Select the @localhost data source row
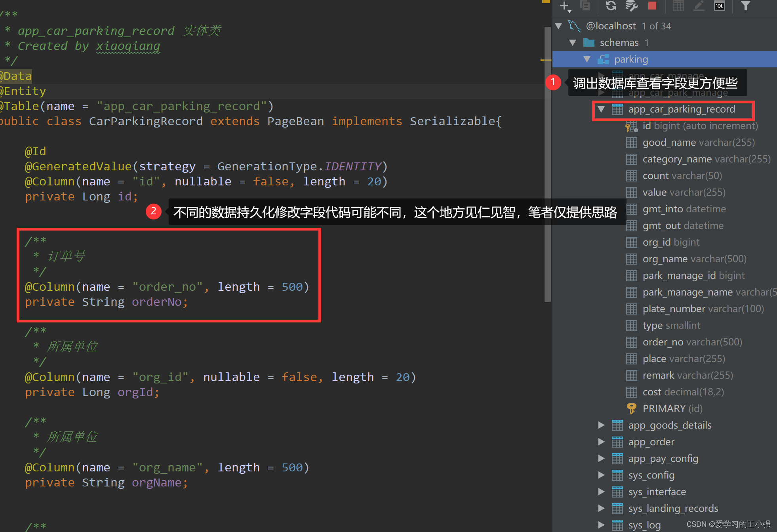This screenshot has width=777, height=532. [665, 26]
